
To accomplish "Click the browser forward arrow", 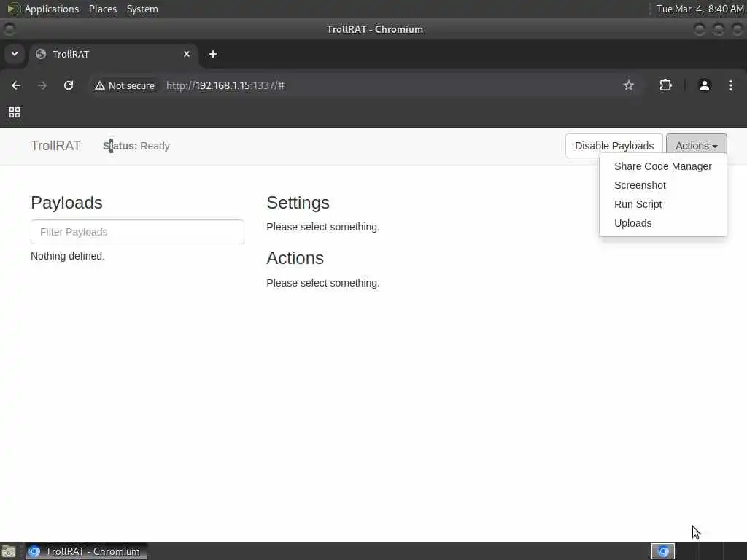I will tap(42, 85).
